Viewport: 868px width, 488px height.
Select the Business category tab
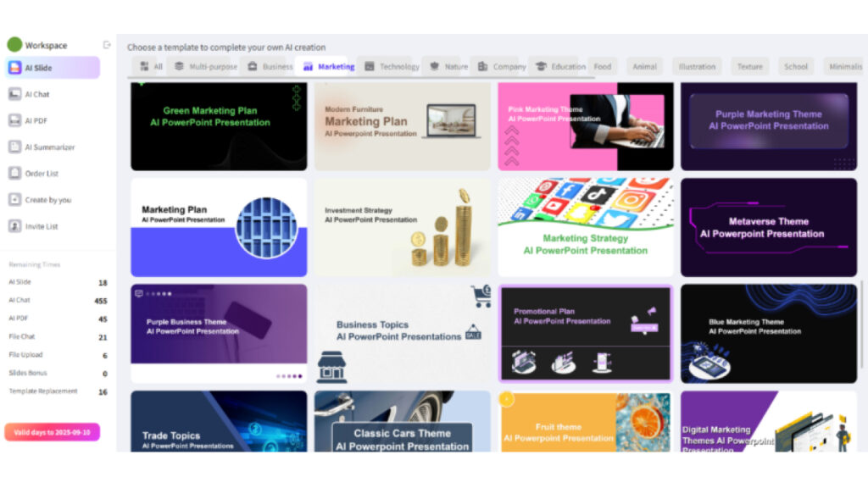(x=270, y=67)
